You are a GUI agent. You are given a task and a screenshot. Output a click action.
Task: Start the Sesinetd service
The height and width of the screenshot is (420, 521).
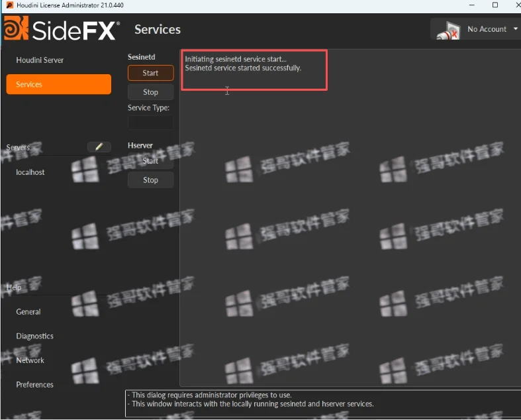tap(150, 73)
